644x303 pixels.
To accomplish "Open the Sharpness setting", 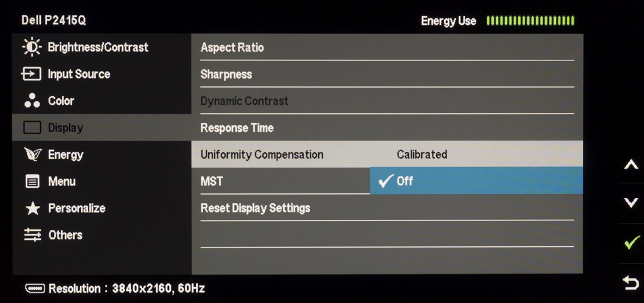I will (x=226, y=74).
